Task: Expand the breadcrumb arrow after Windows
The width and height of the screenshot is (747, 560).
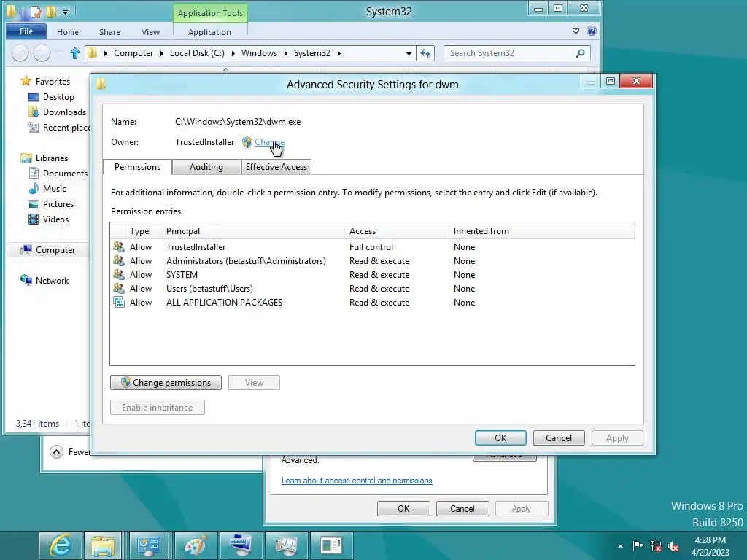Action: coord(285,53)
